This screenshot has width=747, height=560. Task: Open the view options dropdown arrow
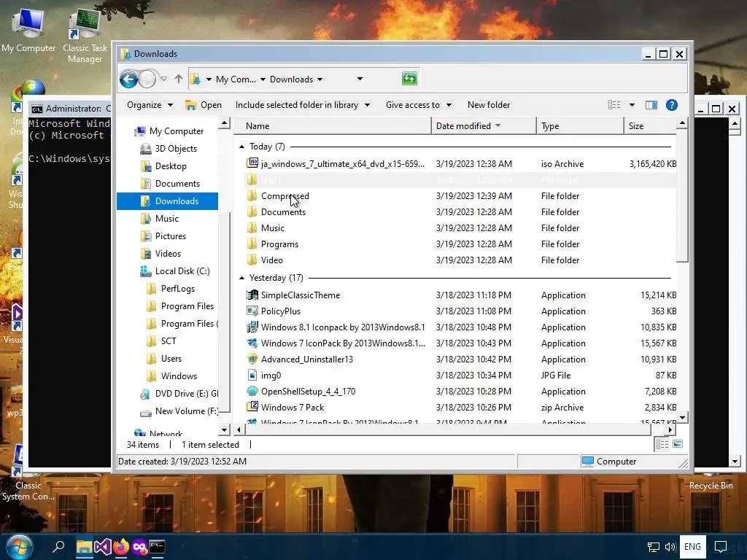point(632,105)
